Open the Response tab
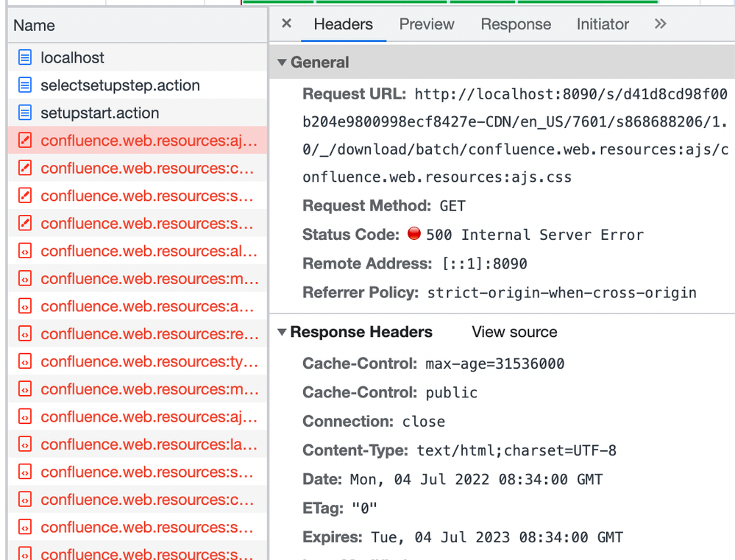Screen dimensions: 735x560 point(516,24)
